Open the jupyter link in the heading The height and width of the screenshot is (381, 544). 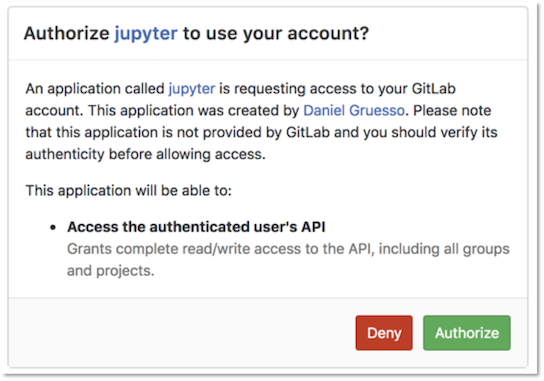click(x=146, y=34)
